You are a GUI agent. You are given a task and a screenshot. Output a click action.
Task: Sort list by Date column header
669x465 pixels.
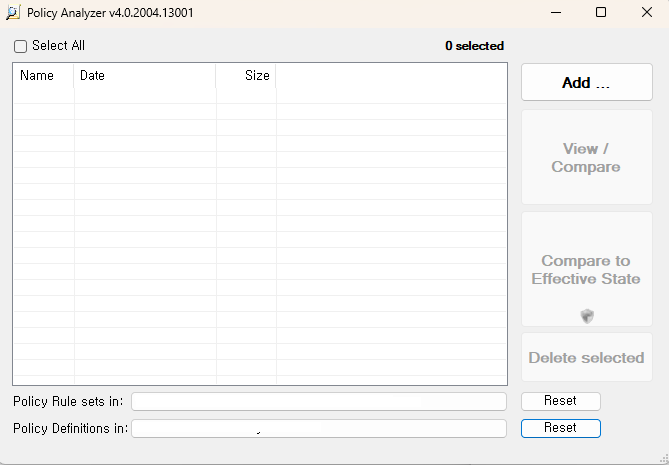click(93, 76)
